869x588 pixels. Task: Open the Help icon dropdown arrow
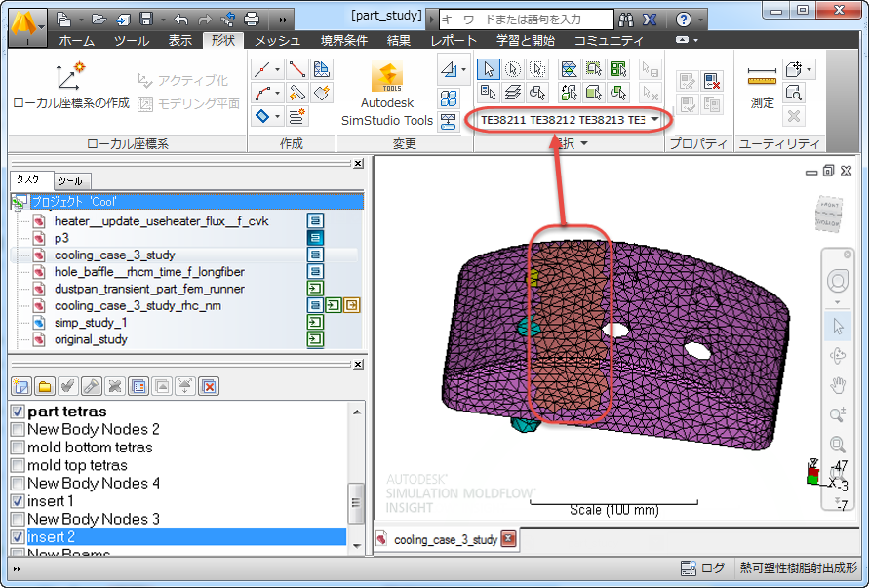pos(701,20)
